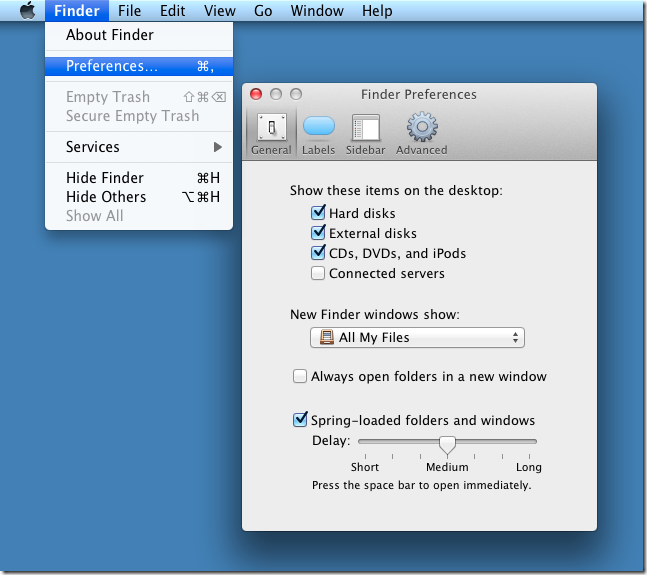Open the Go menu
The height and width of the screenshot is (575, 647).
(263, 10)
